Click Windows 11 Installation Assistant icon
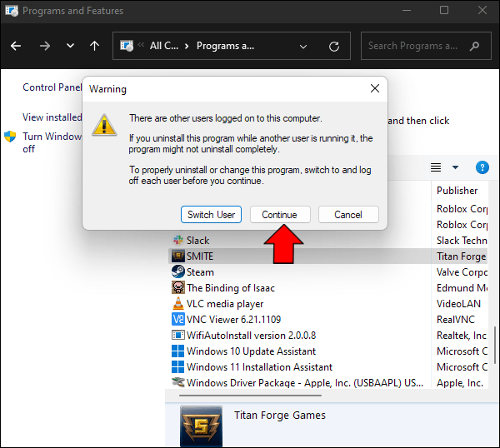This screenshot has width=500, height=448. pos(178,366)
